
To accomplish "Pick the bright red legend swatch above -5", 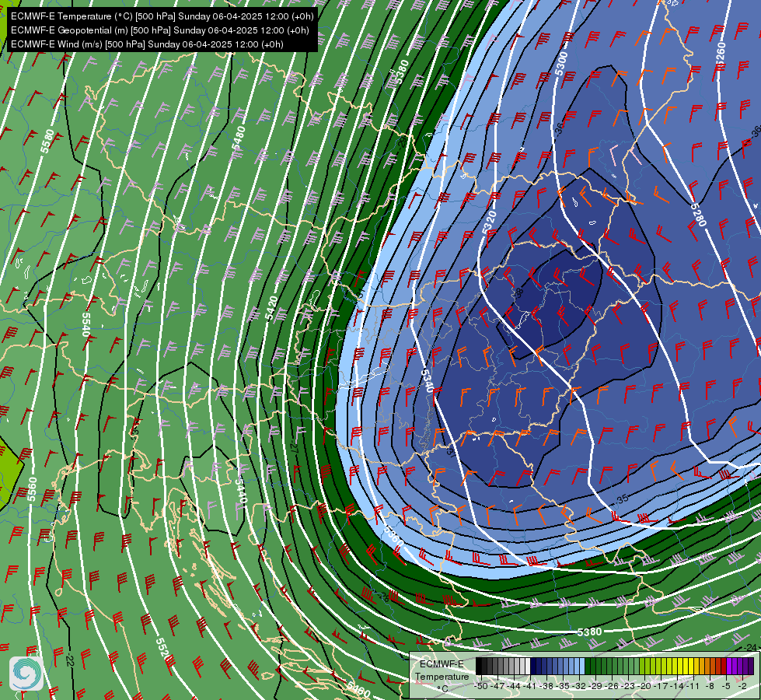I will pyautogui.click(x=724, y=666).
